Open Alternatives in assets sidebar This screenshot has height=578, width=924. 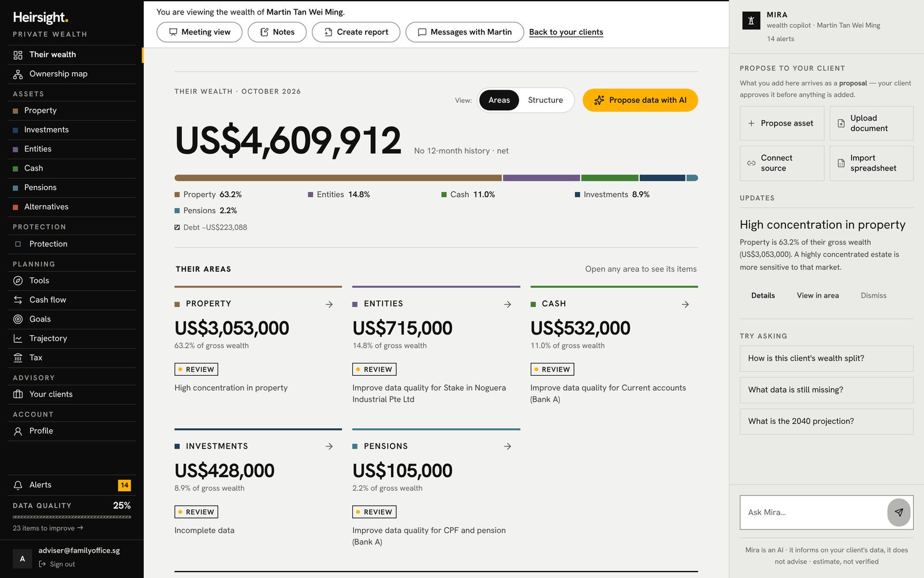[72, 207]
